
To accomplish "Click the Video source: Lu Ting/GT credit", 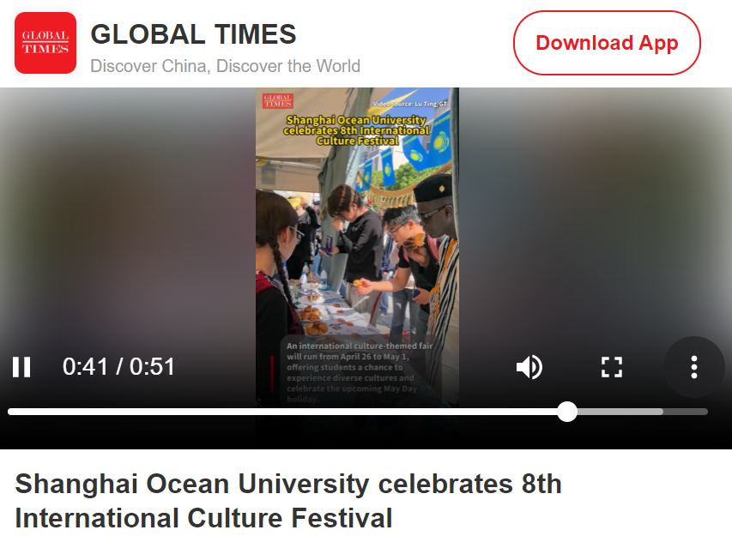I will point(410,104).
